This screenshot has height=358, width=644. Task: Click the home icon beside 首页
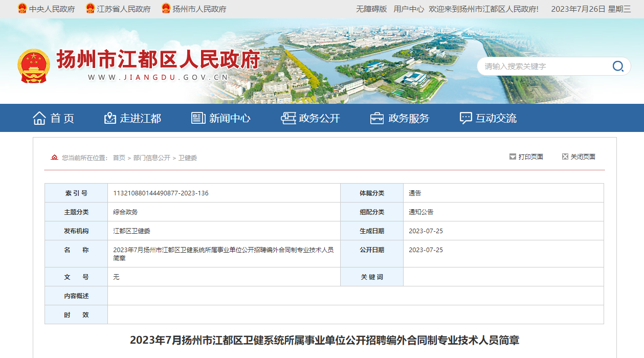click(x=39, y=118)
